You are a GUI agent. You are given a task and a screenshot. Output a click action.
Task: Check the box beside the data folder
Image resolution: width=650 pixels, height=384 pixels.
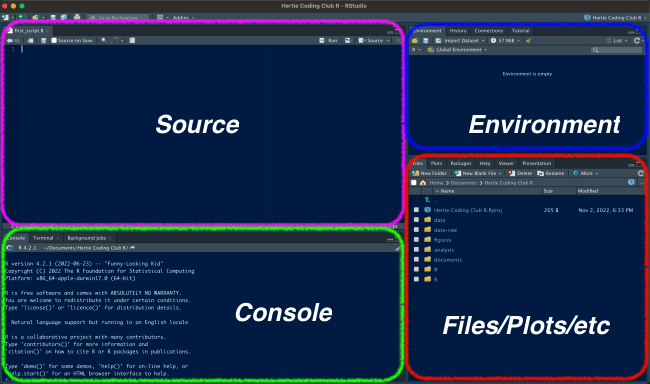(x=417, y=220)
